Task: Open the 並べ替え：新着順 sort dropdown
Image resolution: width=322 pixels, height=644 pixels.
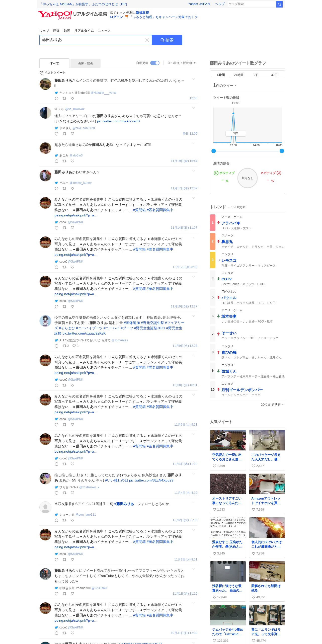Action: pos(182,63)
